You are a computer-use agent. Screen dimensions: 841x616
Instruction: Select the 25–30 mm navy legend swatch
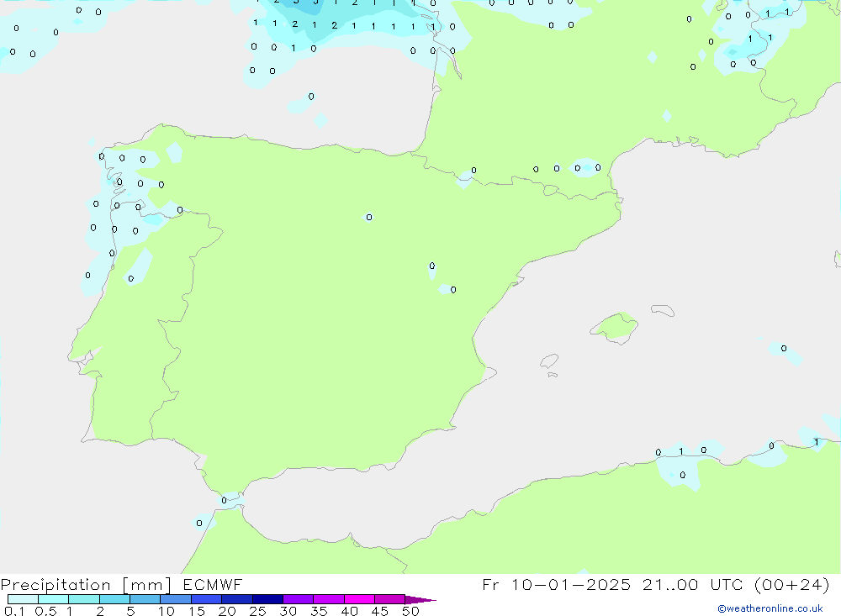[267, 599]
